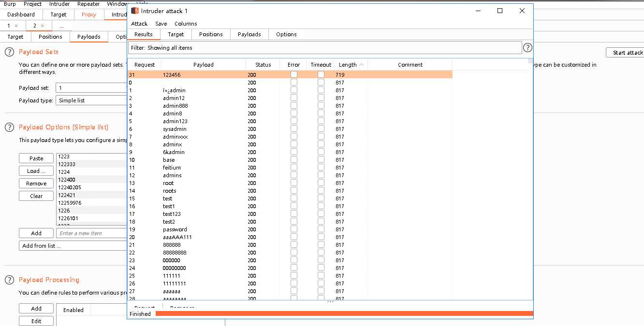This screenshot has width=644, height=326.
Task: Open the Add from list dropdown
Action: pyautogui.click(x=73, y=246)
